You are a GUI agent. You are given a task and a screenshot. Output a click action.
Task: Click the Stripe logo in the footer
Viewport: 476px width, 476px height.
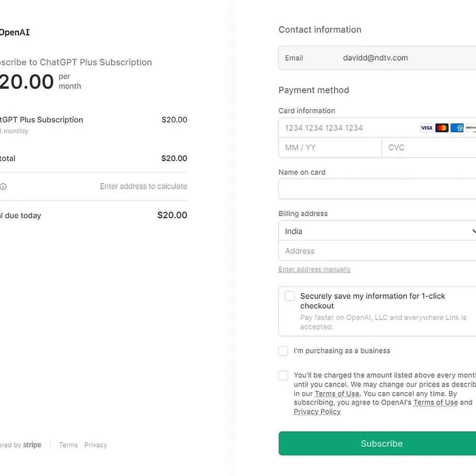click(x=32, y=445)
